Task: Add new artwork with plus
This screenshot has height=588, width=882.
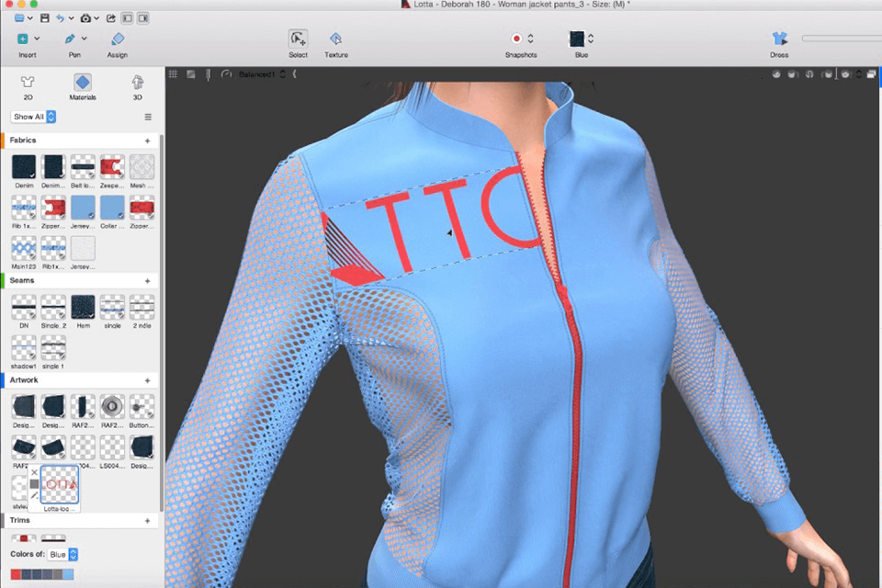Action: click(147, 381)
